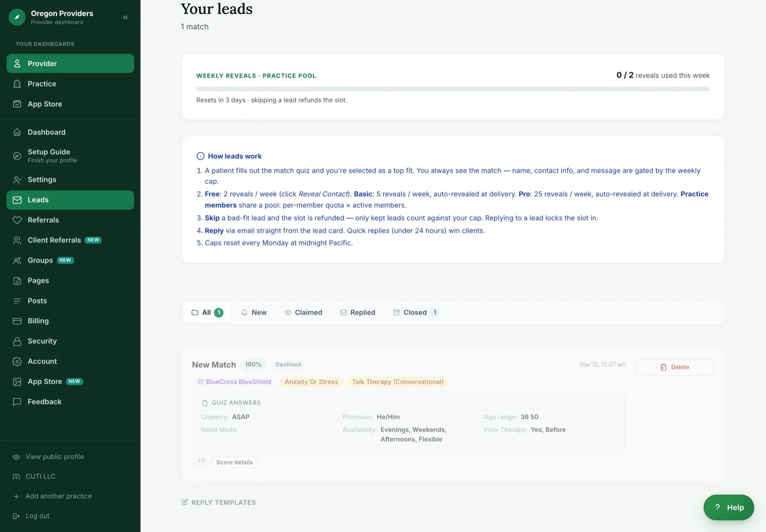Open Client Referrals page
The width and height of the screenshot is (766, 532).
(x=70, y=240)
